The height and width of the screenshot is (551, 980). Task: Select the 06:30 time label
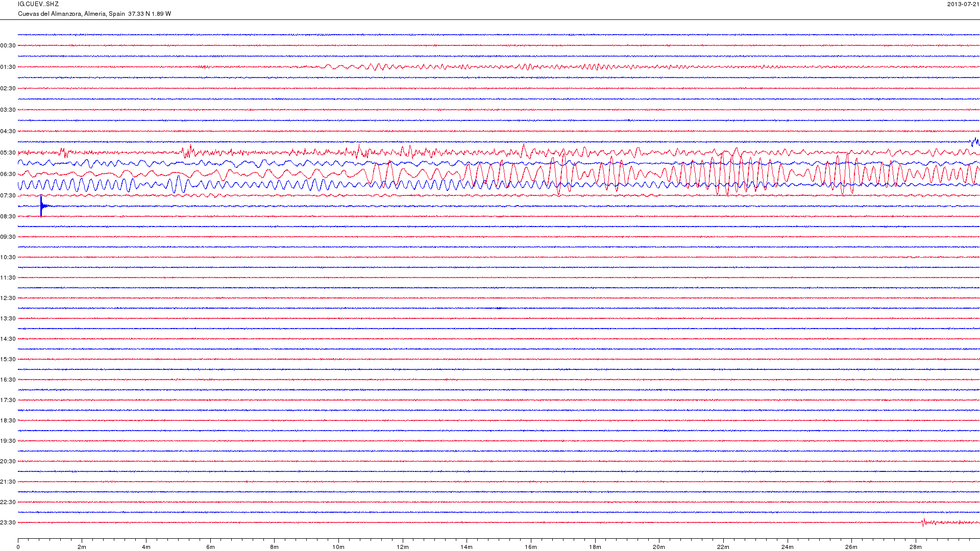coord(8,174)
